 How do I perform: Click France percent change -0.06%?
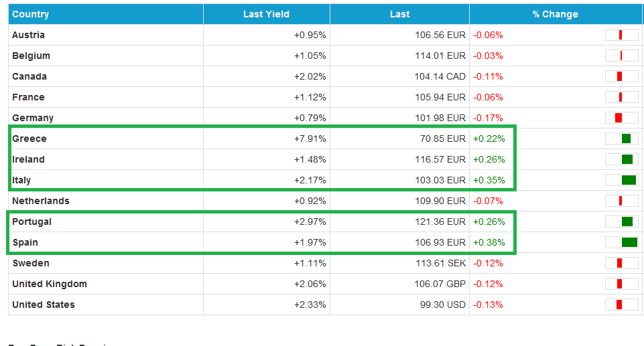click(488, 97)
